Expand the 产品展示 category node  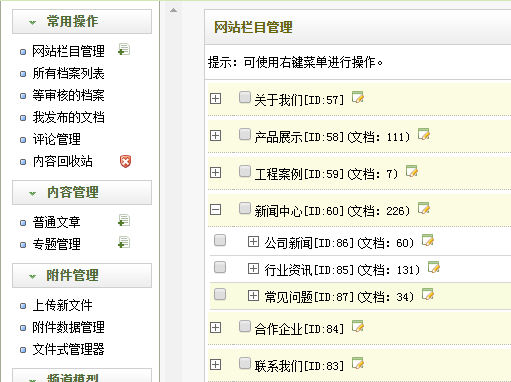[x=215, y=136]
